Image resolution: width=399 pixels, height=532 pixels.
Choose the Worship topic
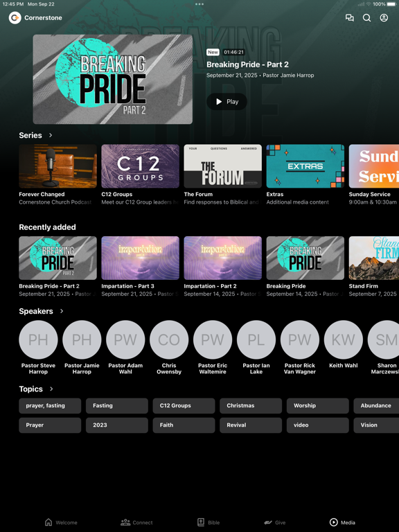(317, 405)
